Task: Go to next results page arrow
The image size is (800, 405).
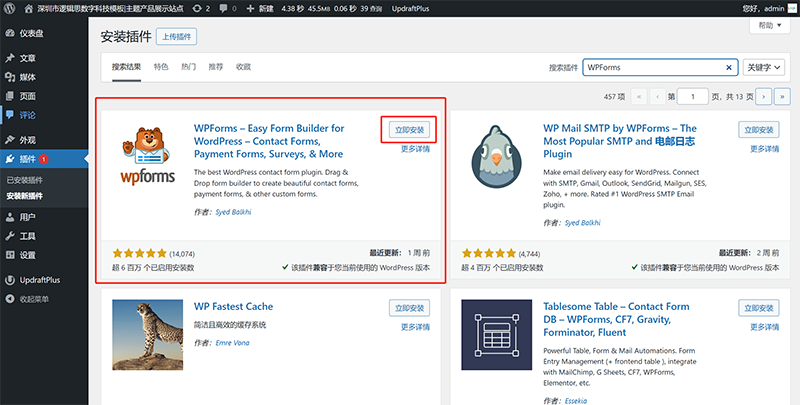Action: click(x=763, y=96)
